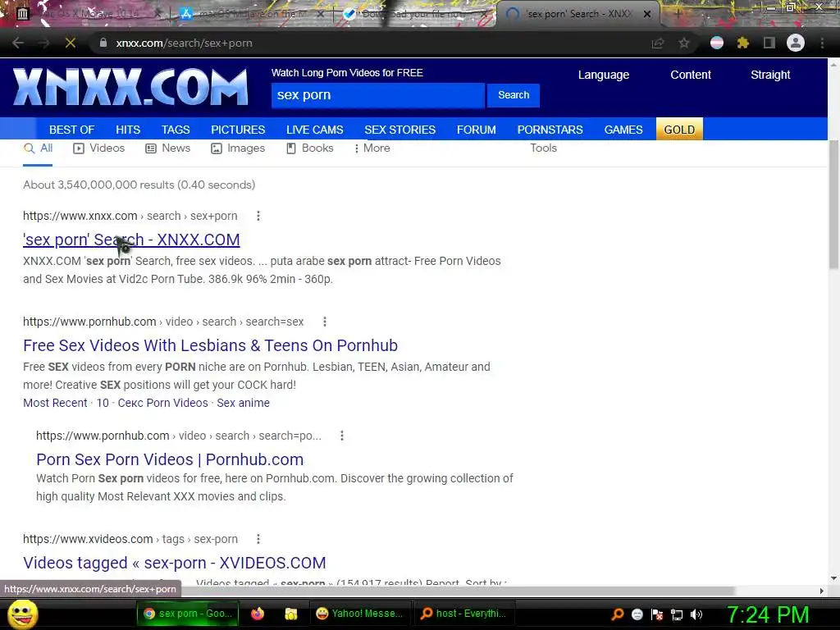The width and height of the screenshot is (840, 630).
Task: Stop page loading with the X button
Action: tap(71, 43)
